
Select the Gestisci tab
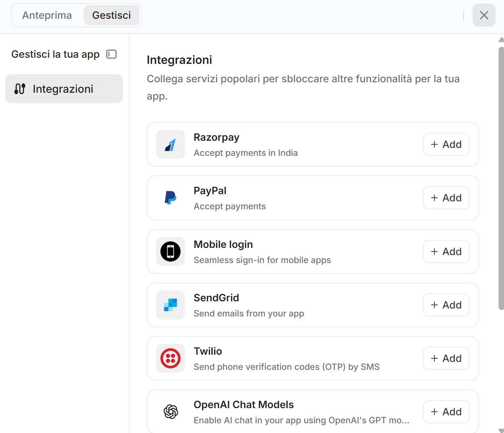coord(111,15)
